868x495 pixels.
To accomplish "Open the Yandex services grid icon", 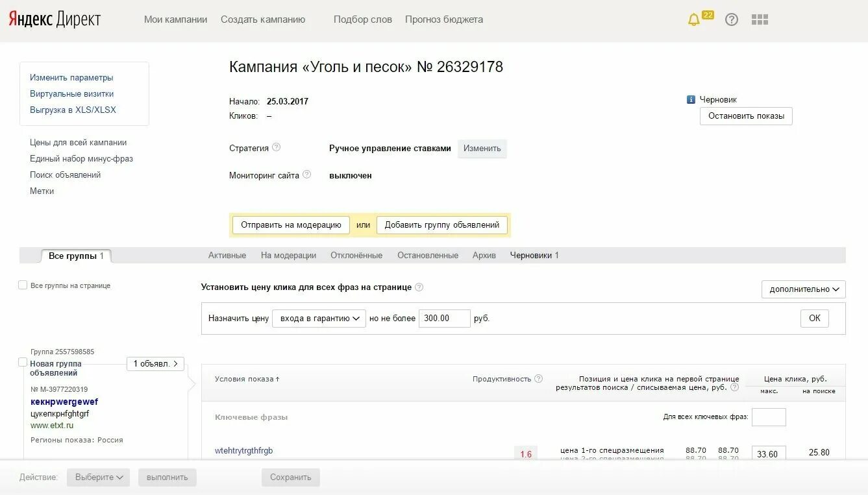I will coord(759,19).
